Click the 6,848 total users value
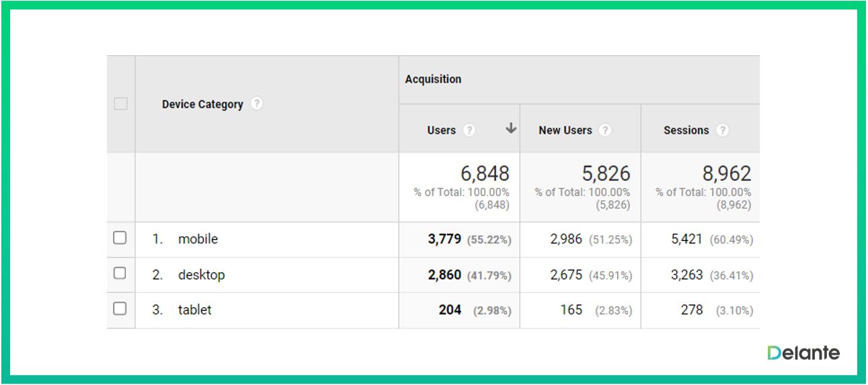The image size is (868, 385). tap(485, 173)
